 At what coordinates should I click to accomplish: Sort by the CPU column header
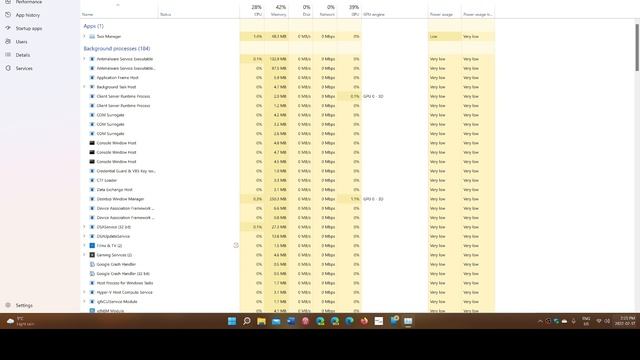pos(252,10)
